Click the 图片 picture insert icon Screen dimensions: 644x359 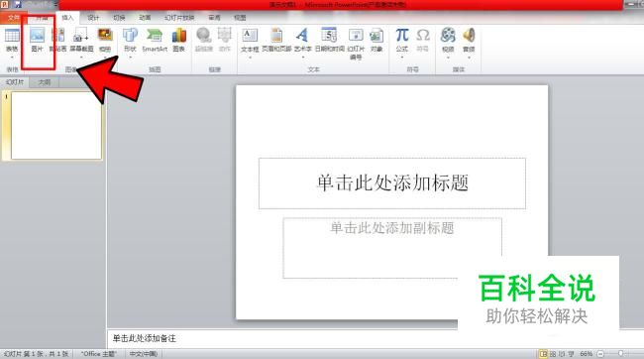pos(37,36)
